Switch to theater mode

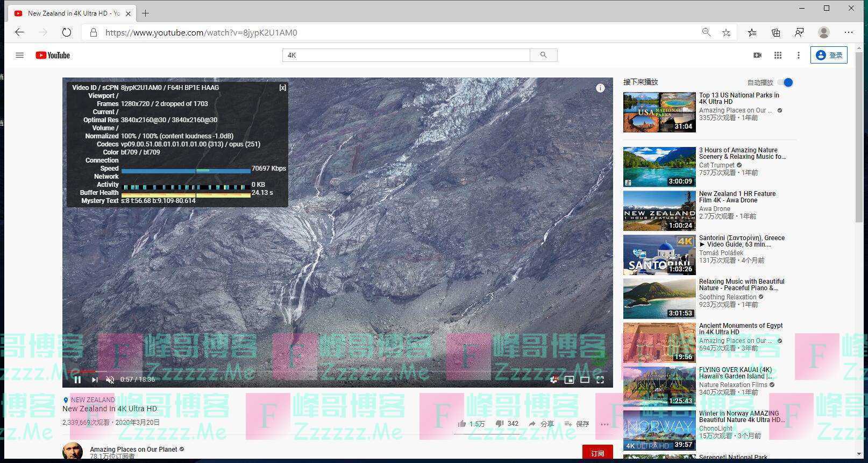(x=585, y=380)
